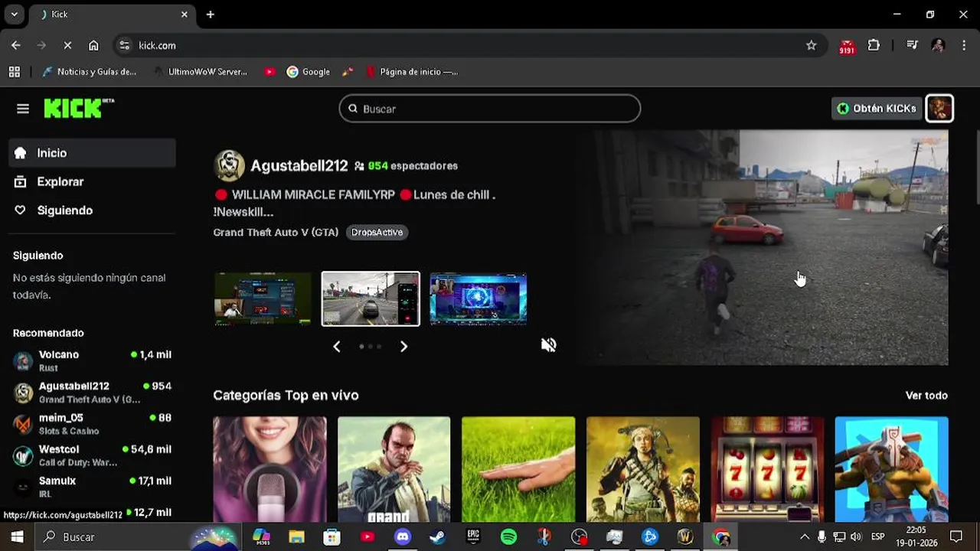980x551 pixels.
Task: Open Chrome profile avatar
Action: [938, 45]
